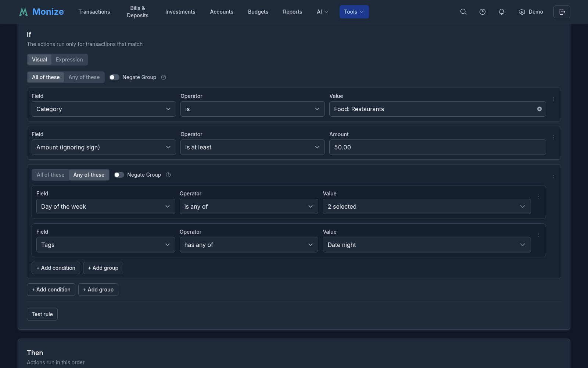588x368 pixels.
Task: Select nested group's 'All of these' option
Action: (50, 175)
